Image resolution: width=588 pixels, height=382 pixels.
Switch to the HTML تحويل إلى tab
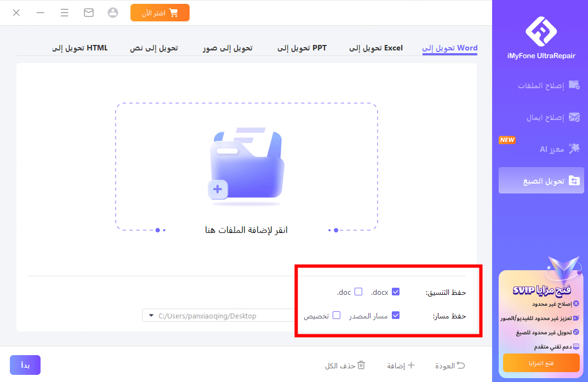click(x=80, y=48)
